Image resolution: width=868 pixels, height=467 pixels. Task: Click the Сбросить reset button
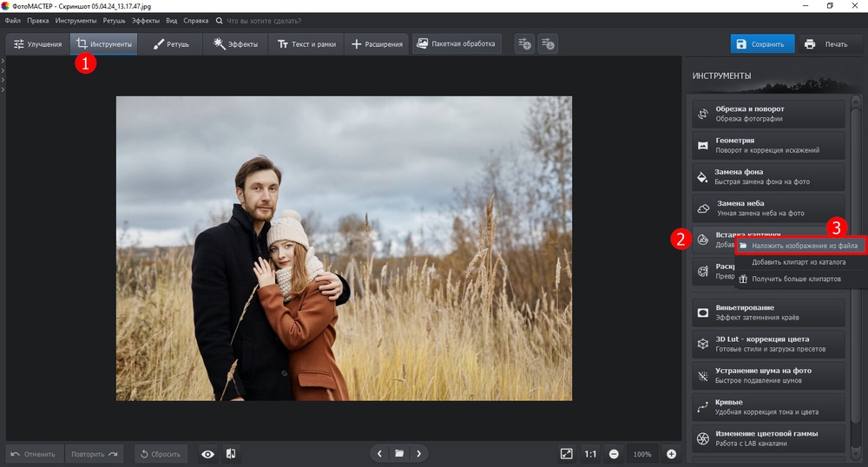161,454
